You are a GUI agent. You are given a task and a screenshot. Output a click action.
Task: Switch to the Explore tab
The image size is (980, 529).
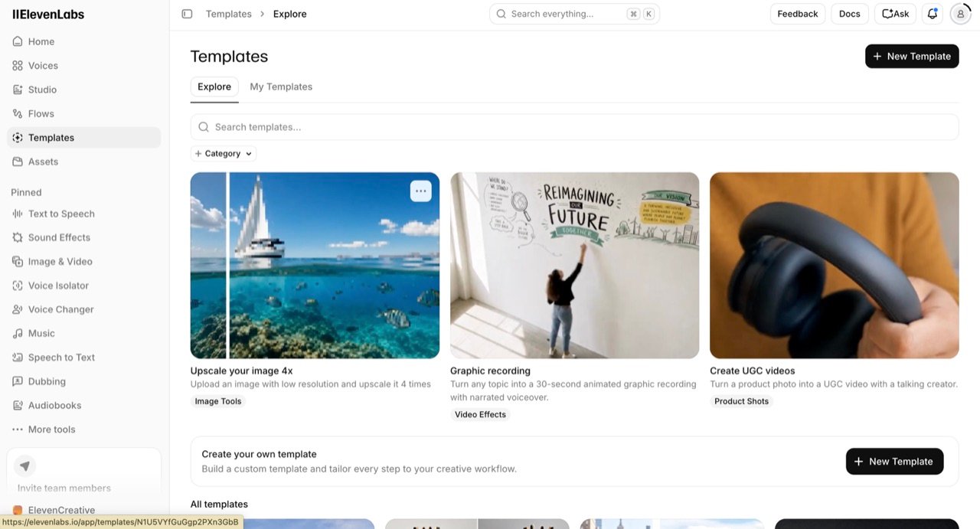[214, 87]
